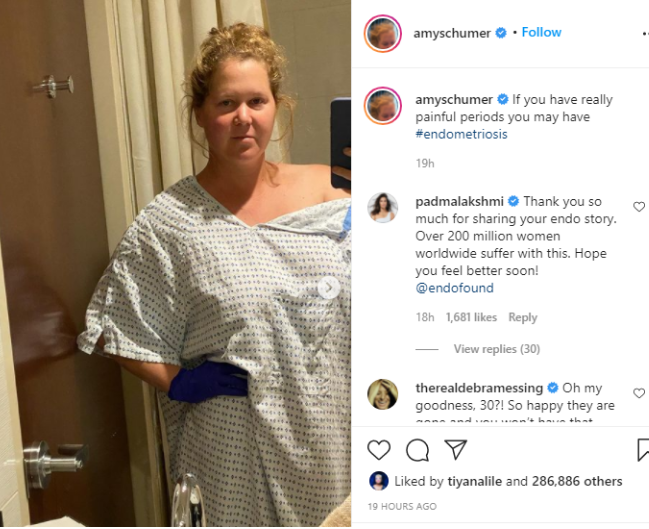This screenshot has height=529, width=649.
Task: Open amyschumer username in the caption
Action: click(454, 100)
